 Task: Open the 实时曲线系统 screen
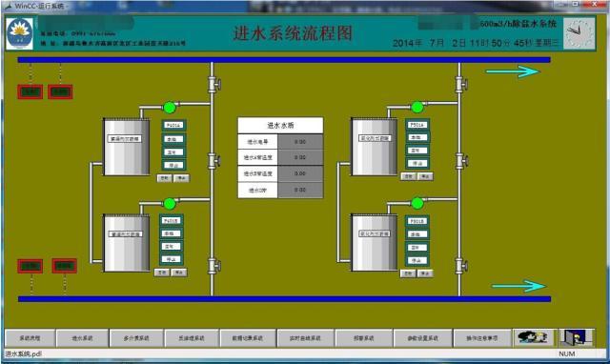[x=305, y=338]
